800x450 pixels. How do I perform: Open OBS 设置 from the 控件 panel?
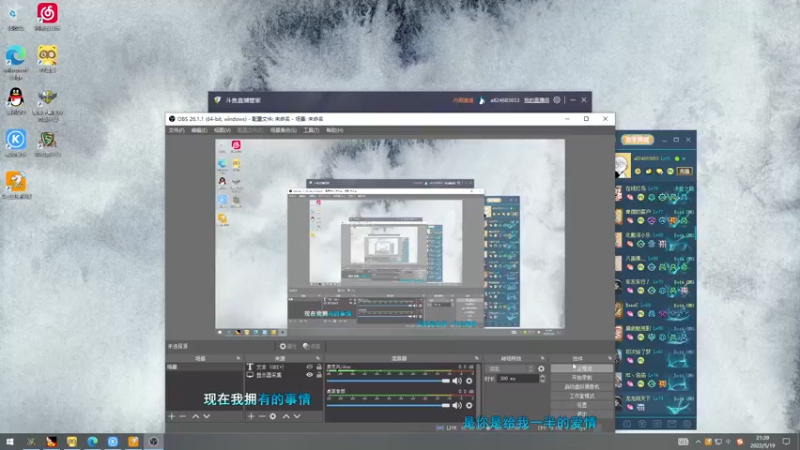point(582,405)
